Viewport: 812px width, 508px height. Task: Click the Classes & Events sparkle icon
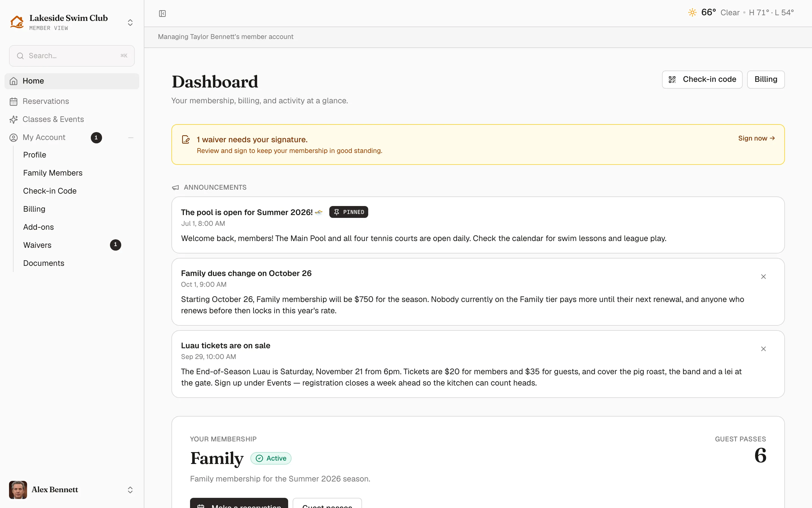click(x=14, y=120)
